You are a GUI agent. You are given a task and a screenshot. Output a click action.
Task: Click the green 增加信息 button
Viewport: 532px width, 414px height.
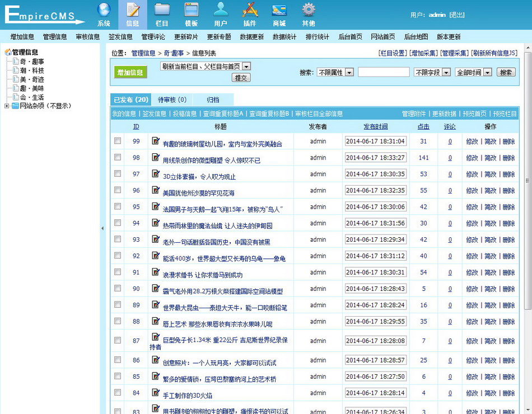(x=130, y=72)
